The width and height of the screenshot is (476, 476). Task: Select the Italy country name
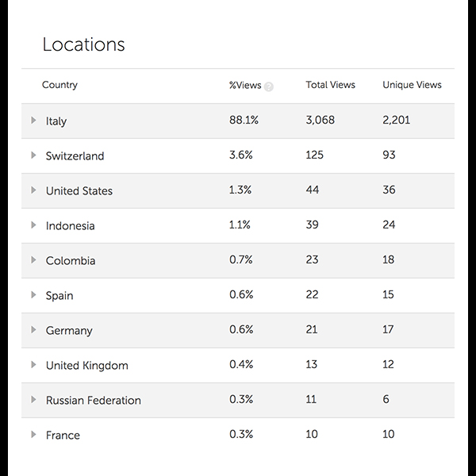click(56, 121)
